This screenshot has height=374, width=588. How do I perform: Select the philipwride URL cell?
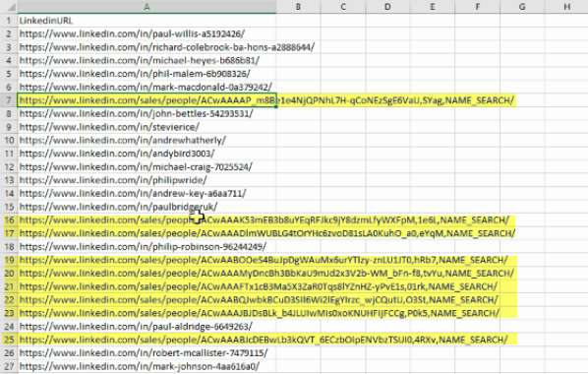147,180
